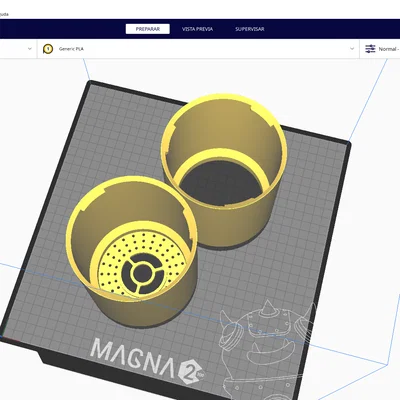The image size is (400, 400).
Task: Click the extruder 1 icon
Action: click(48, 49)
